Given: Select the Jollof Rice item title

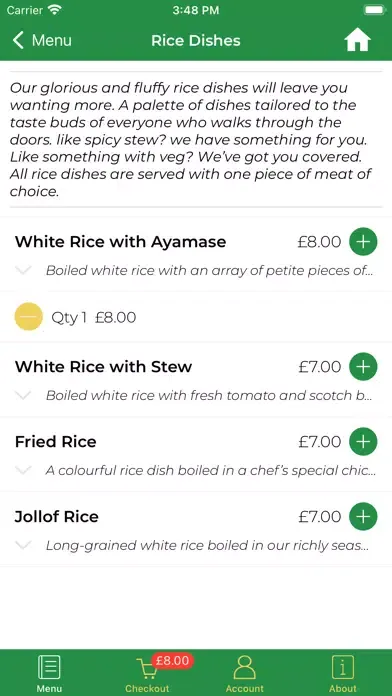Looking at the screenshot, I should (56, 517).
